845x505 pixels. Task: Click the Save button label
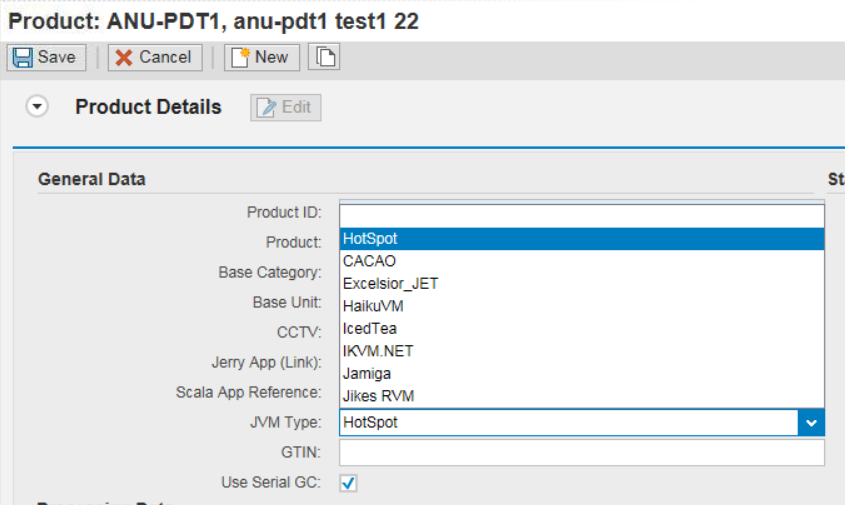tap(57, 57)
